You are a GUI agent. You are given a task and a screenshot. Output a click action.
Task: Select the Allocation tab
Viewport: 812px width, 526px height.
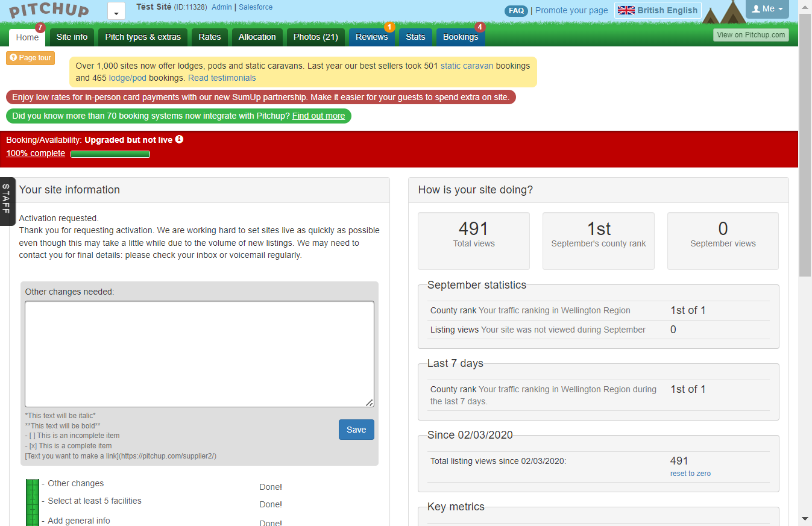(x=257, y=37)
